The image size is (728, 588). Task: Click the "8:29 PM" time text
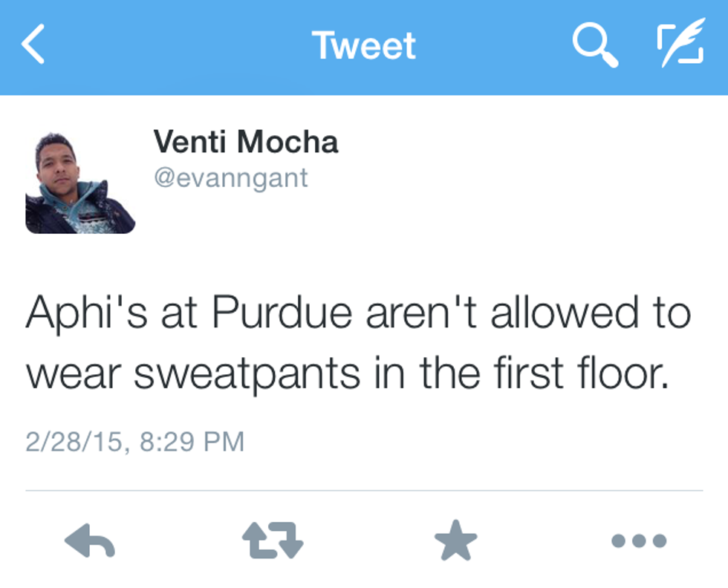(191, 441)
